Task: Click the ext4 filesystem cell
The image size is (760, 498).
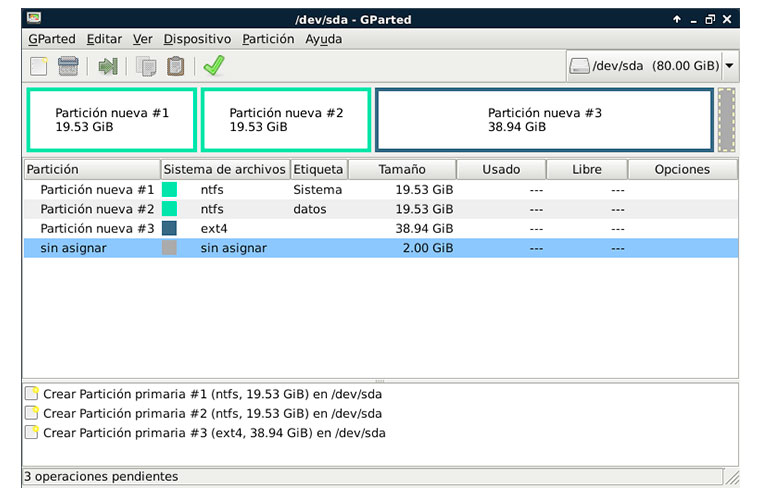Action: tap(214, 228)
